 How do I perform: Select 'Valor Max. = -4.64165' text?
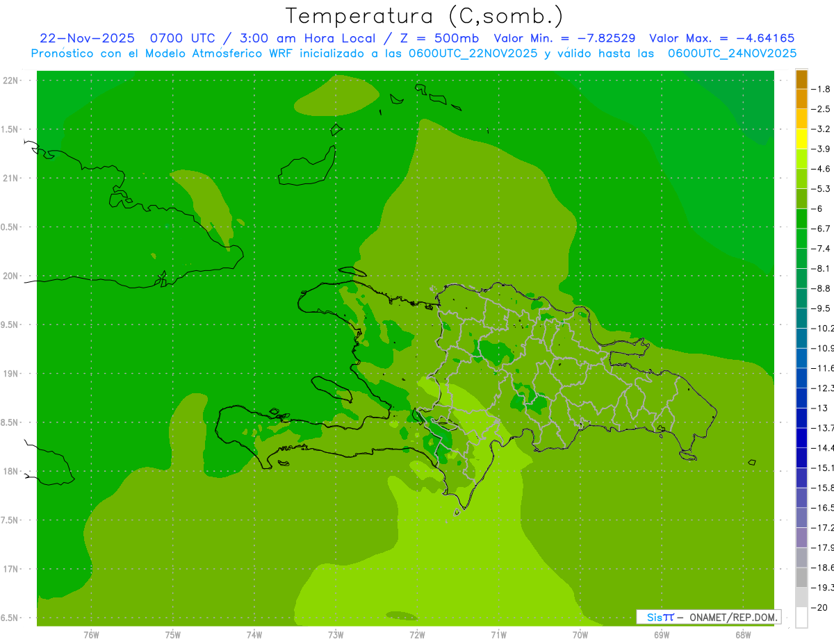pos(721,38)
